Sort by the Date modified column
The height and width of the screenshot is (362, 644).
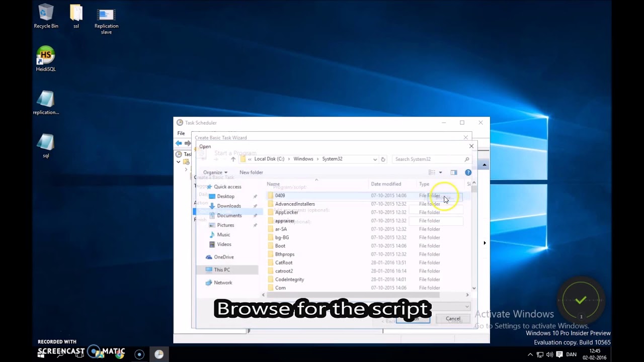386,184
